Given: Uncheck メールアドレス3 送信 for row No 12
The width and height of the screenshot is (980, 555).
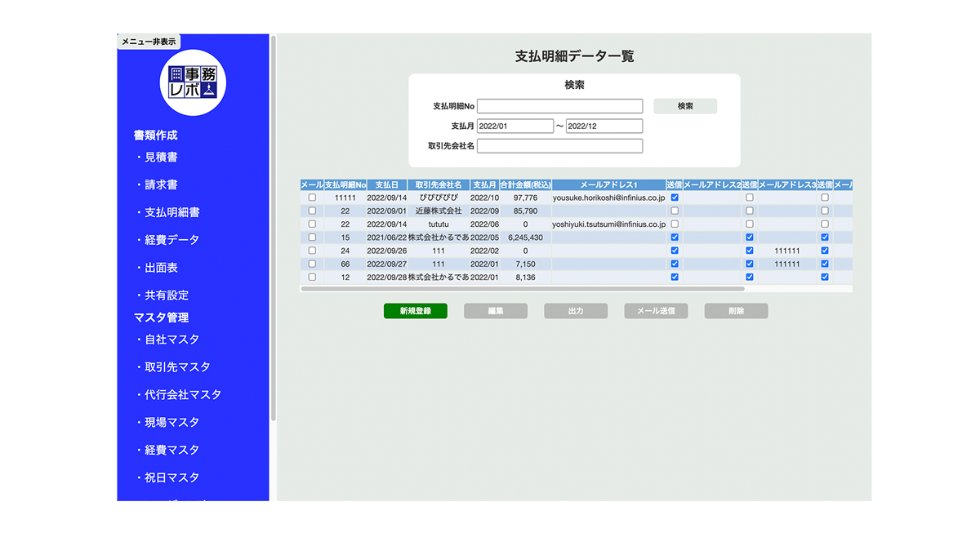Looking at the screenshot, I should (825, 277).
